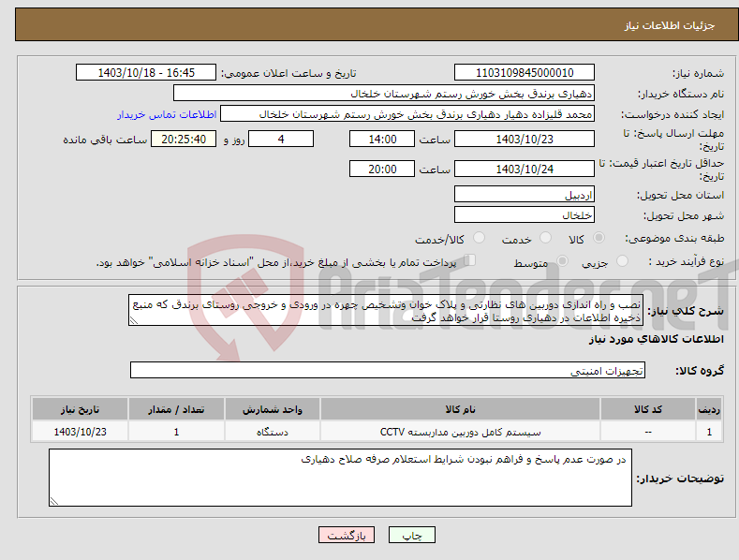Click the resize handle of buyer notes textarea
Viewport: 739px width, 560px height.
pos(54,501)
